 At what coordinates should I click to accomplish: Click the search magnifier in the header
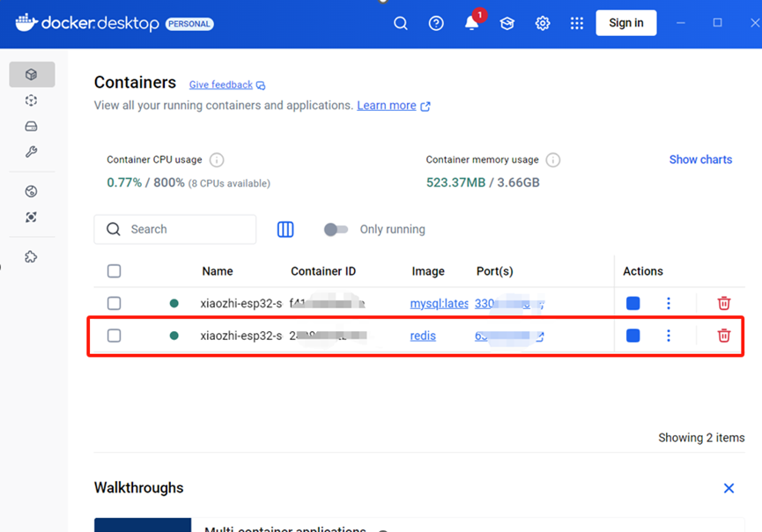click(x=401, y=24)
